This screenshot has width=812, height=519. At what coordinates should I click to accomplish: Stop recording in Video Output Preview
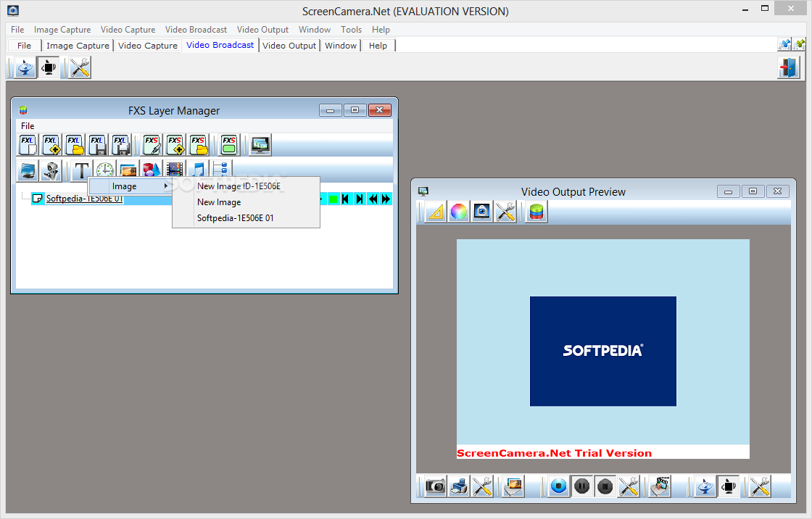click(605, 486)
